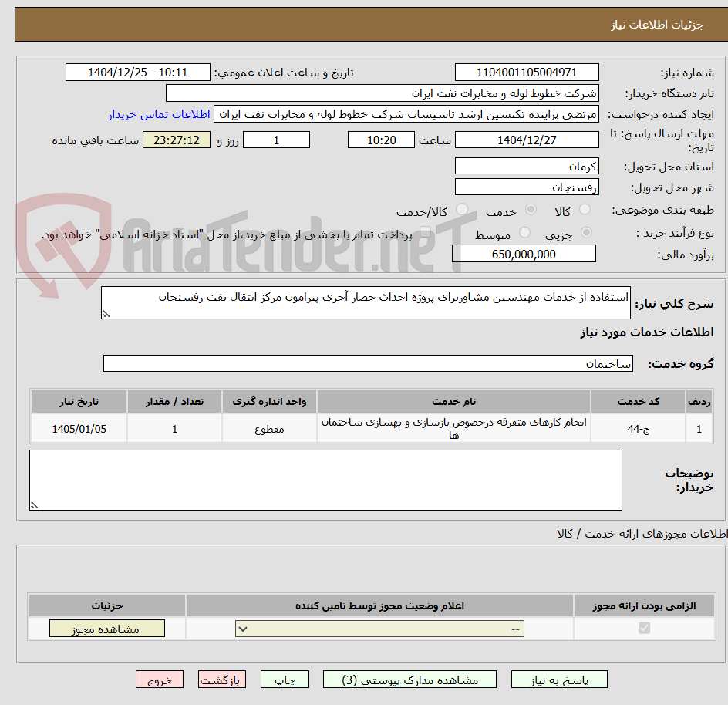This screenshot has height=705, width=728.
Task: Click the buyer name field شرکت خطوط لوله
Action: click(x=382, y=93)
